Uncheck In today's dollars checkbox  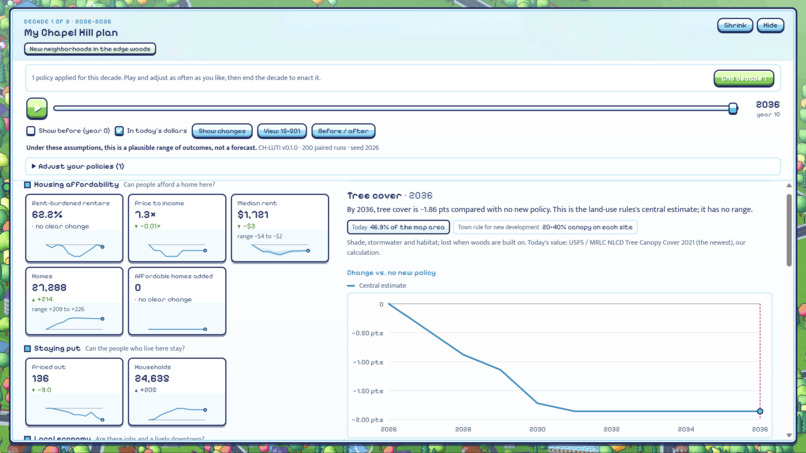119,131
